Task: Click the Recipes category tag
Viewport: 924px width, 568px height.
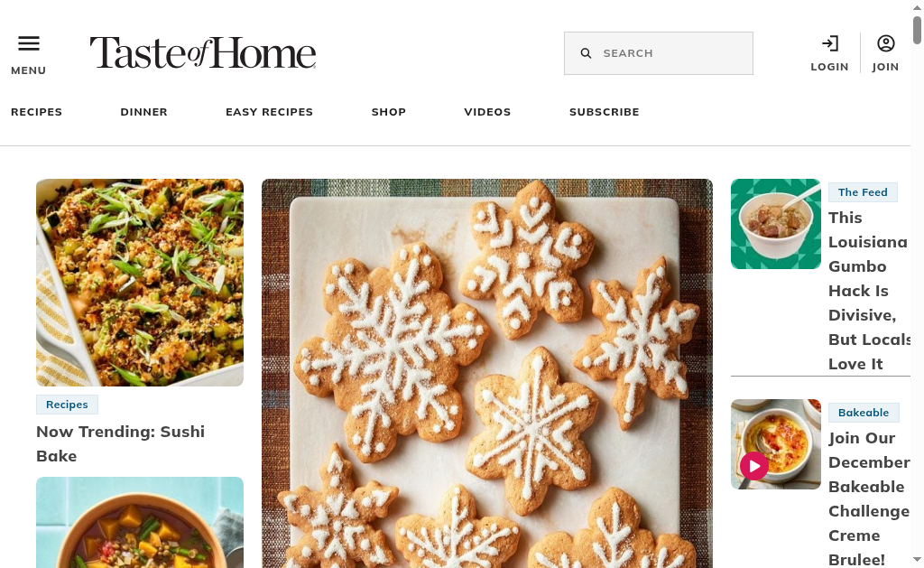Action: (67, 405)
